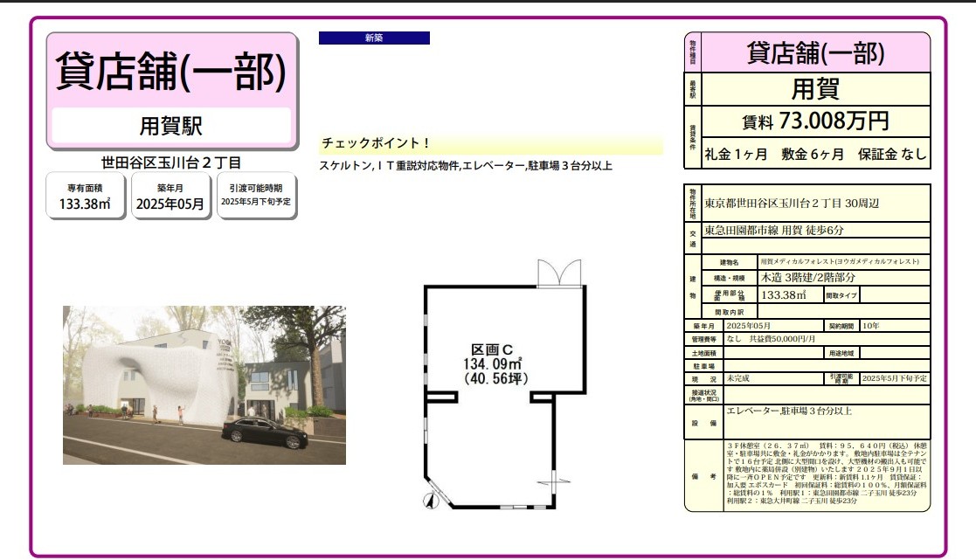Click the 専有面積 133.38㎡ box
Viewport: 976px width, 560px height.
pyautogui.click(x=86, y=196)
